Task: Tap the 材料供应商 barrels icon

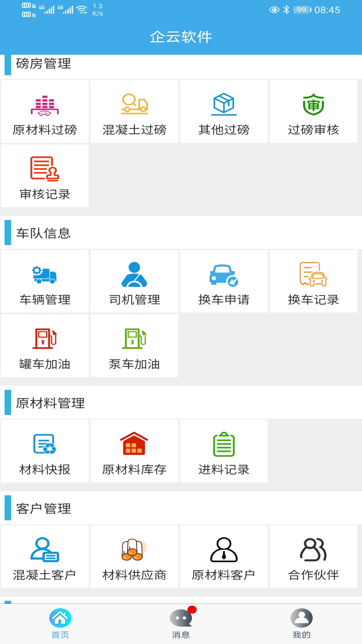Action: [x=134, y=550]
